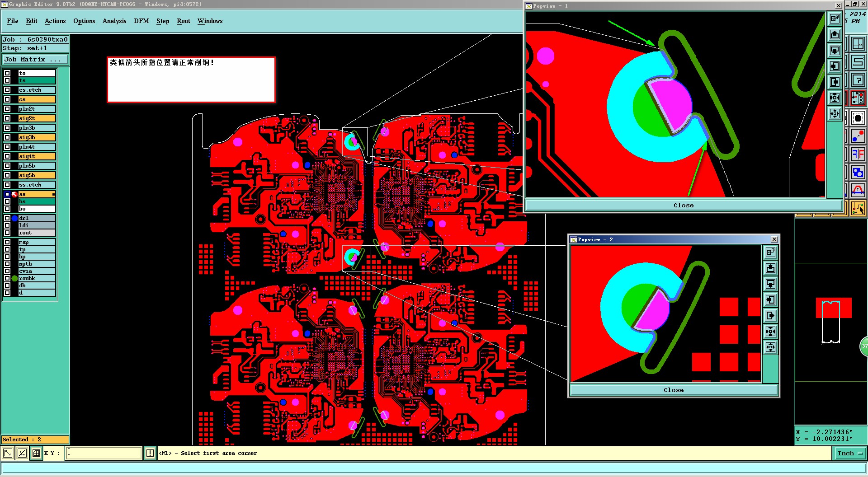
Task: Click blue color dot beside 'drl' layer
Action: [x=14, y=218]
